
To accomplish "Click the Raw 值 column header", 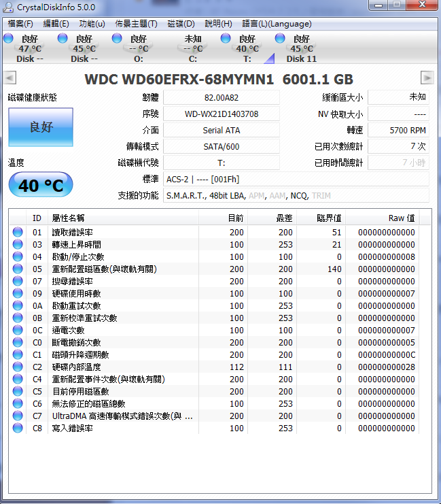I will (x=382, y=218).
